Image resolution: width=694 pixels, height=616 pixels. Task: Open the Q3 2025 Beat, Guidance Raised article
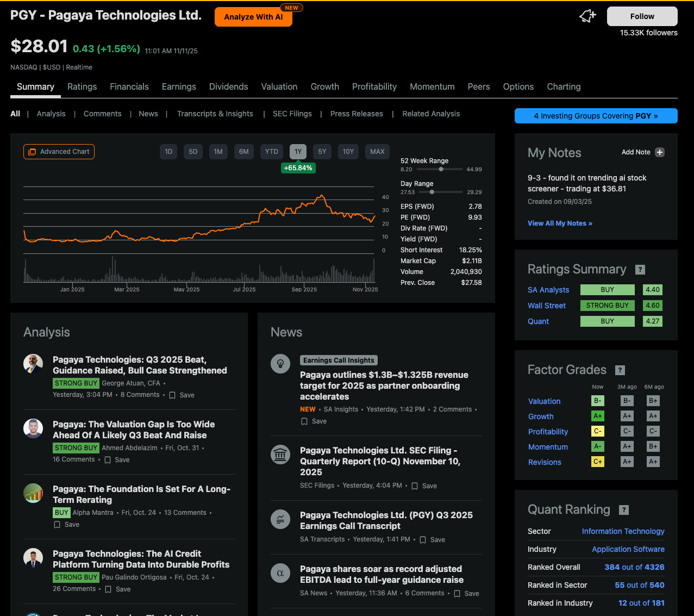[140, 365]
